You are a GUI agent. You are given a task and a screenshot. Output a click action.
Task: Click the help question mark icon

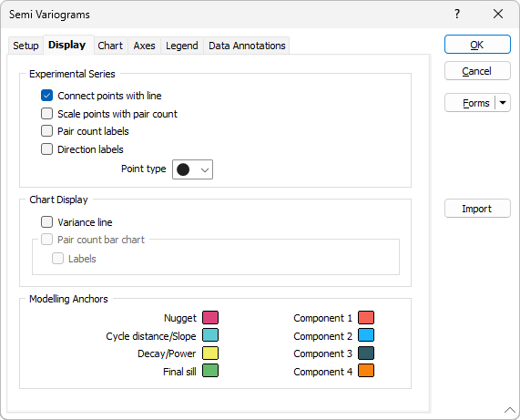click(x=457, y=14)
